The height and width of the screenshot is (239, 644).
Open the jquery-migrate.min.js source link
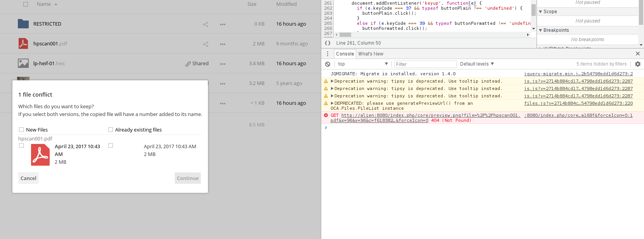coord(578,74)
